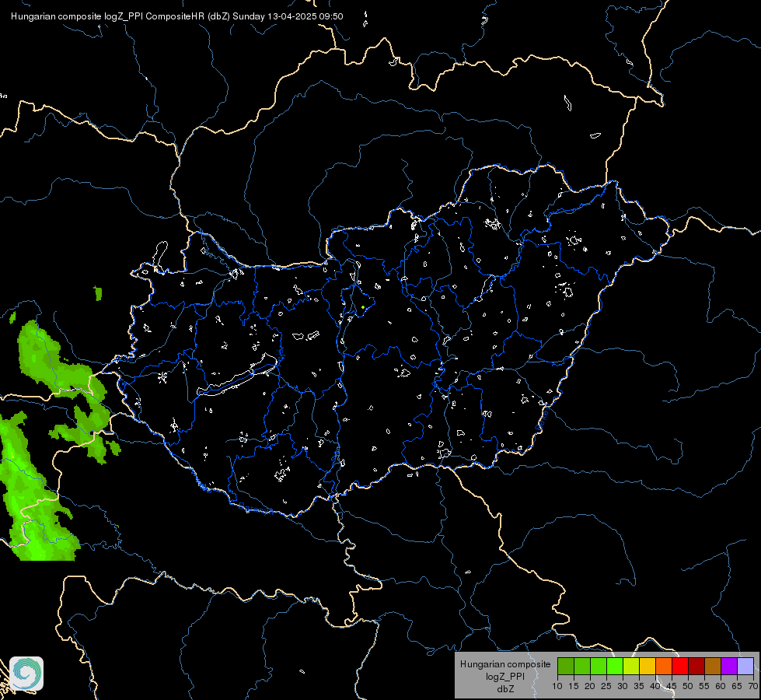The height and width of the screenshot is (700, 761).
Task: Click the 'dbZ' unit label in legend
Action: coord(505,689)
